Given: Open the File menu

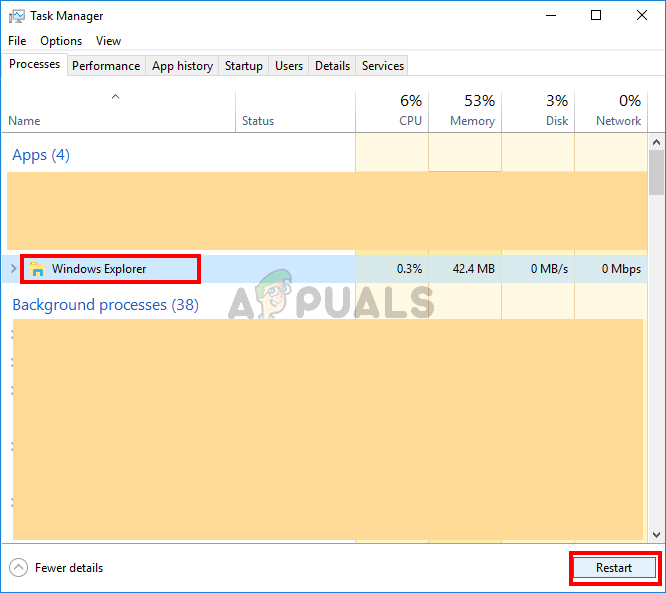Looking at the screenshot, I should coord(17,41).
